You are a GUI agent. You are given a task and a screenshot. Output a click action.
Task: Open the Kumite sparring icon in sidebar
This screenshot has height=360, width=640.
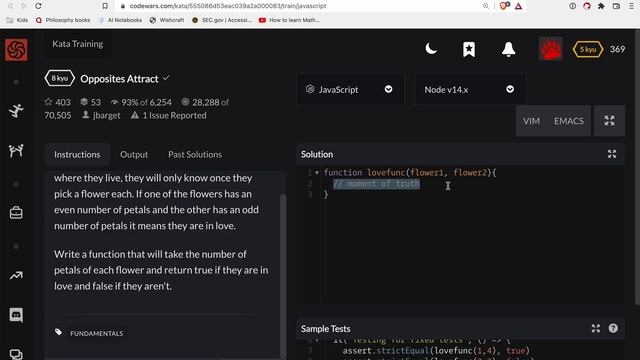click(x=16, y=151)
